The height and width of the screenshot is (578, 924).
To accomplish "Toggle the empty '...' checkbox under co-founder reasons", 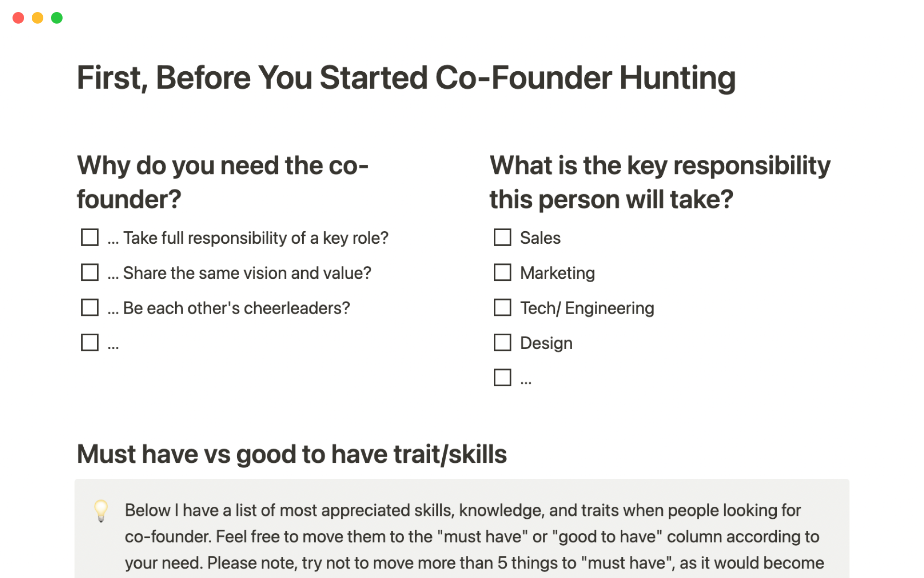I will 90,343.
